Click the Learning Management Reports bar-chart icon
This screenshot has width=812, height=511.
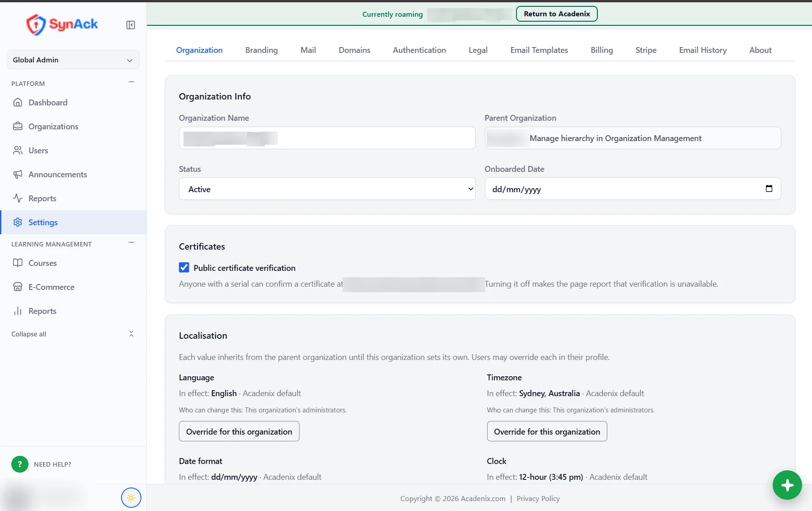(18, 311)
